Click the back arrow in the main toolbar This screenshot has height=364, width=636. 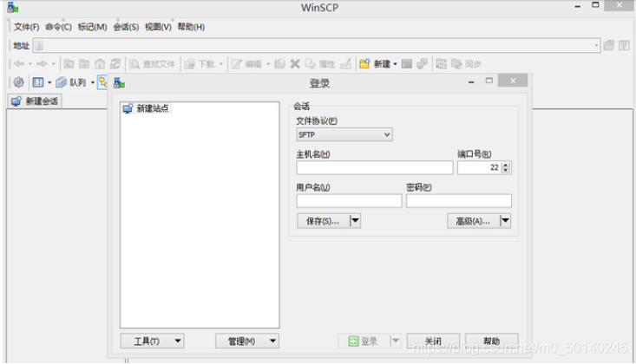[19, 63]
